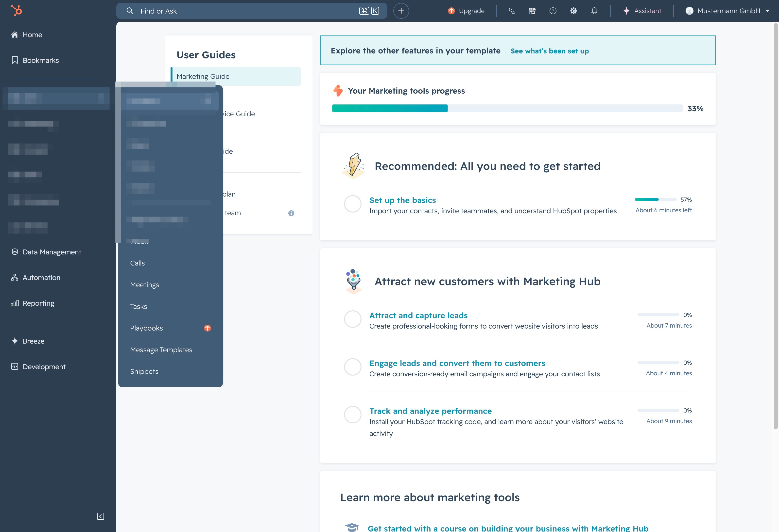The image size is (779, 532).
Task: Open the calling phone icon
Action: [x=512, y=11]
